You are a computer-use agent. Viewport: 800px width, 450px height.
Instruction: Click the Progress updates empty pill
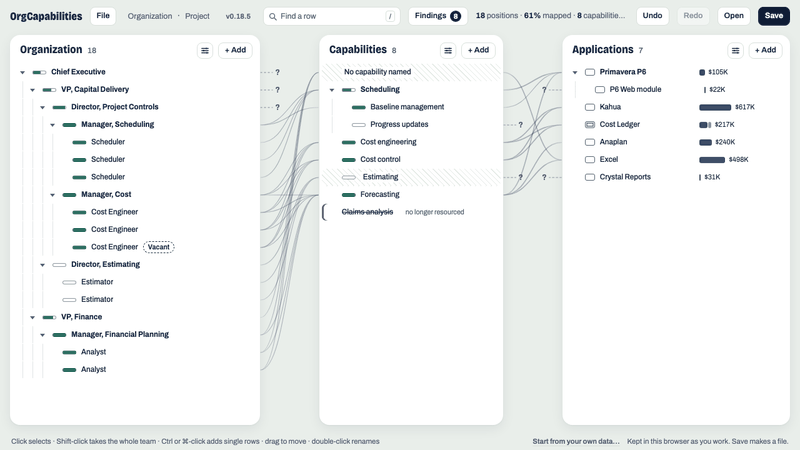[x=359, y=125]
